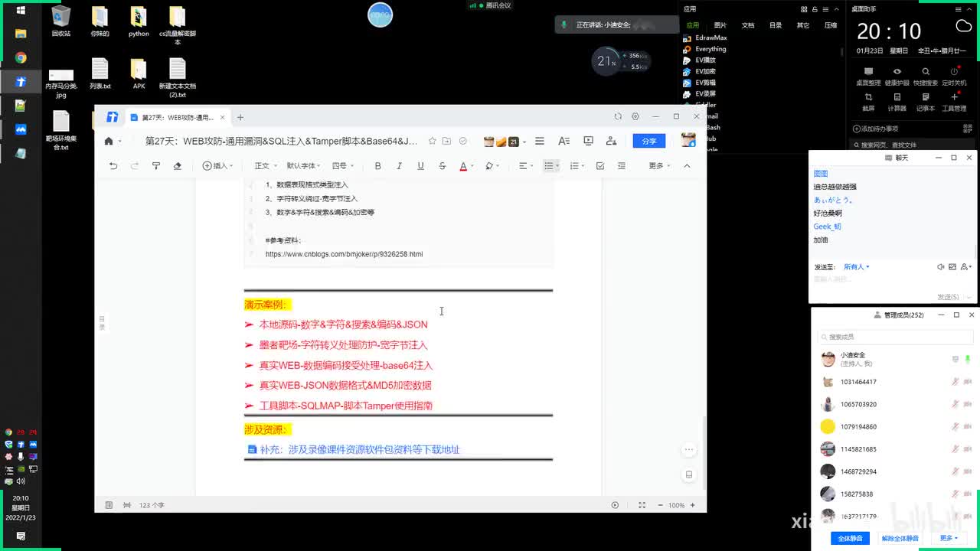Image resolution: width=980 pixels, height=551 pixels.
Task: Open the default font dropdown
Action: tap(303, 165)
